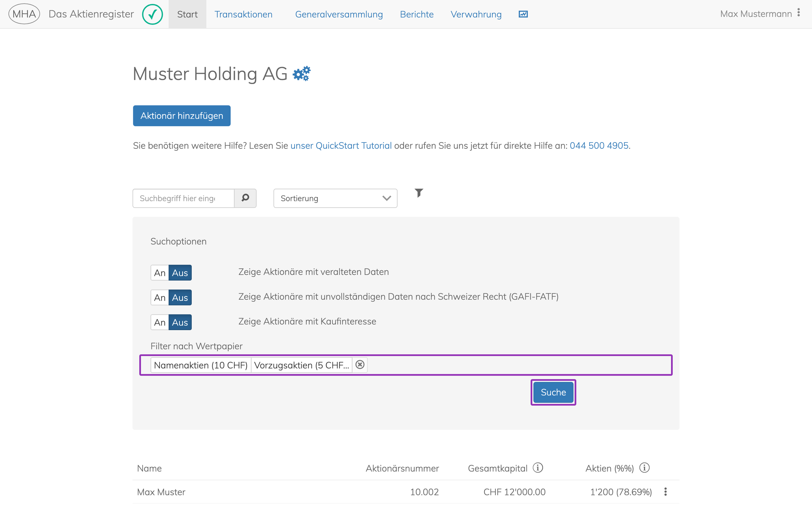Open user menu dots beside Max Mustermann
This screenshot has width=812, height=507.
[x=799, y=13]
